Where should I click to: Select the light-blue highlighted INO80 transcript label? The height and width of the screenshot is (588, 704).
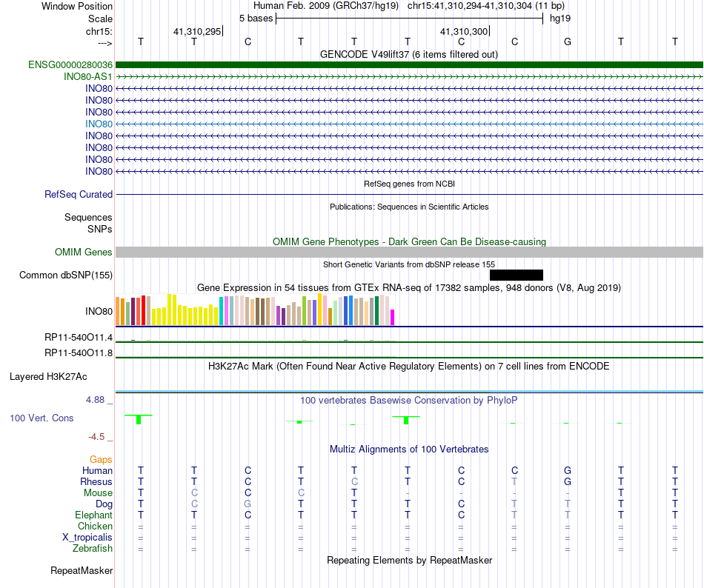(99, 124)
